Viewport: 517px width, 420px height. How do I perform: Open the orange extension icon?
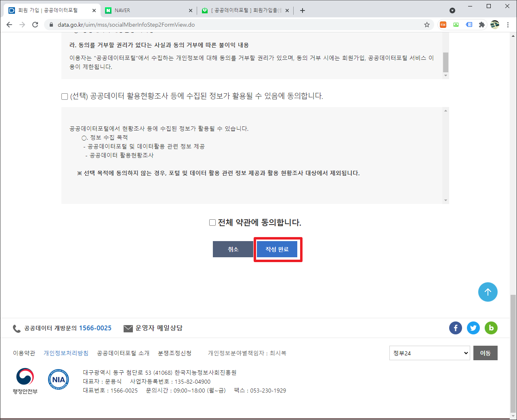443,25
